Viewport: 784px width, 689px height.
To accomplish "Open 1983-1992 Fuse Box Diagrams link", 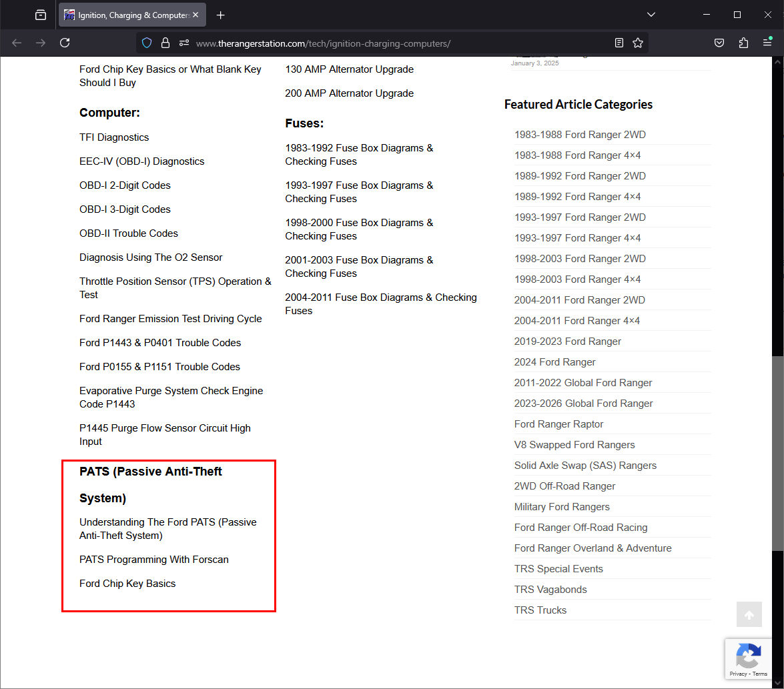I will click(x=359, y=154).
